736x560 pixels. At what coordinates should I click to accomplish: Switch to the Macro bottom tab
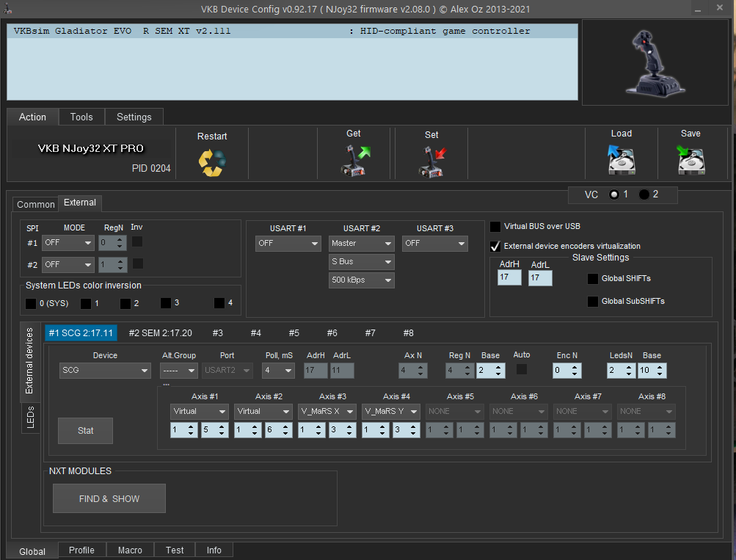point(130,550)
